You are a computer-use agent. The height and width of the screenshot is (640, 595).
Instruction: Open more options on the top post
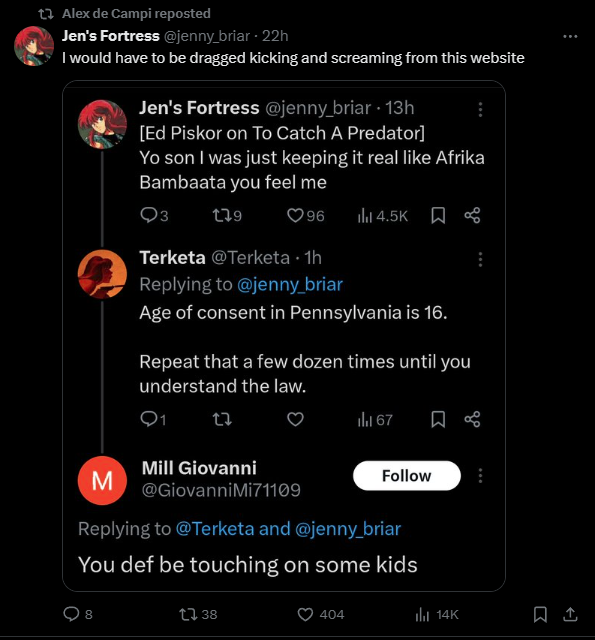click(570, 36)
